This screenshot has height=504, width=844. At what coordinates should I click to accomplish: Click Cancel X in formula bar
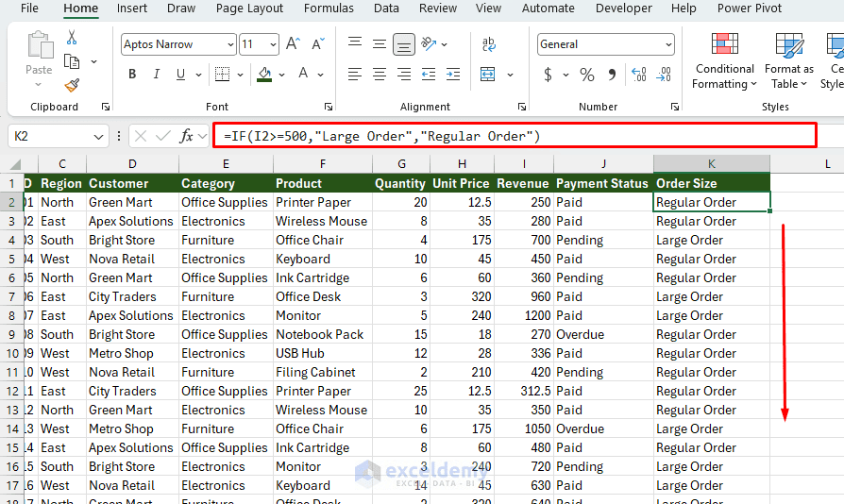tap(141, 136)
